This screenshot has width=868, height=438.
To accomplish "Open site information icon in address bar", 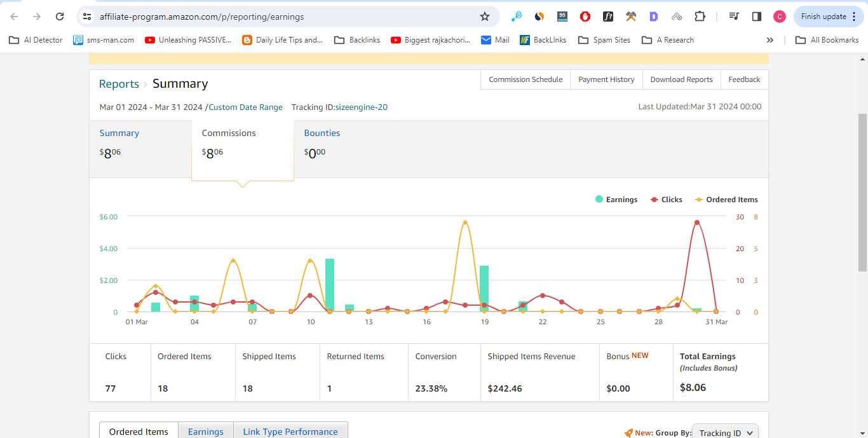I will tap(88, 17).
